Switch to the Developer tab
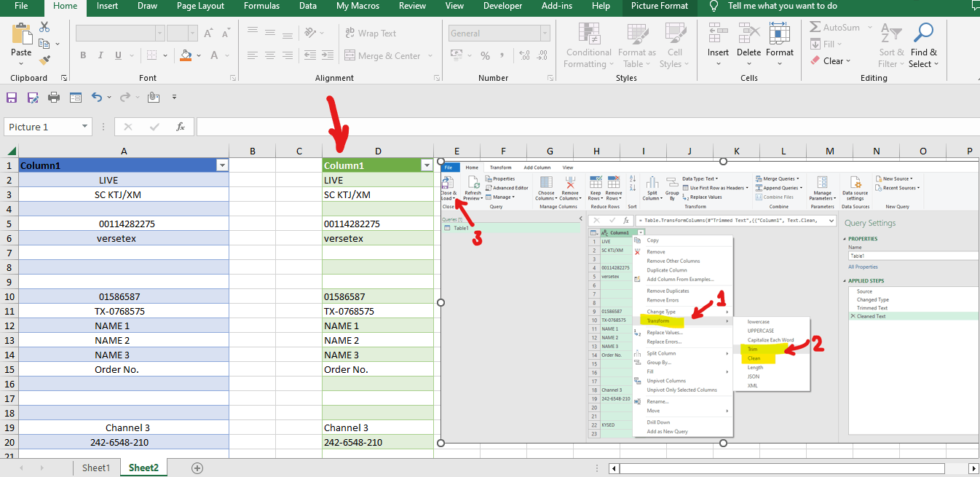This screenshot has width=980, height=477. pos(503,6)
